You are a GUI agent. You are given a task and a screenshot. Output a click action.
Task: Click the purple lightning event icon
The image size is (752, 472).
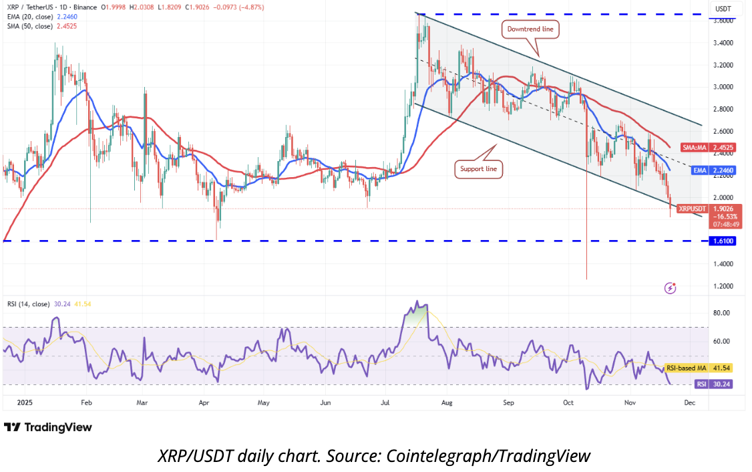click(x=669, y=288)
